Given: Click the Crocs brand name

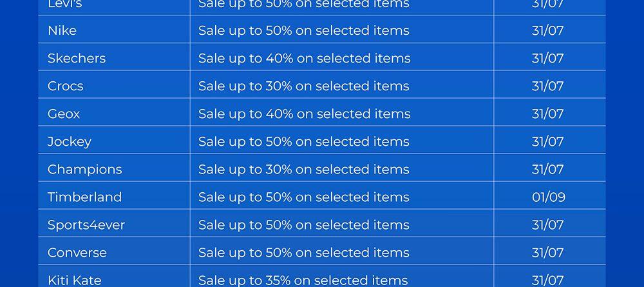Looking at the screenshot, I should [x=65, y=86].
